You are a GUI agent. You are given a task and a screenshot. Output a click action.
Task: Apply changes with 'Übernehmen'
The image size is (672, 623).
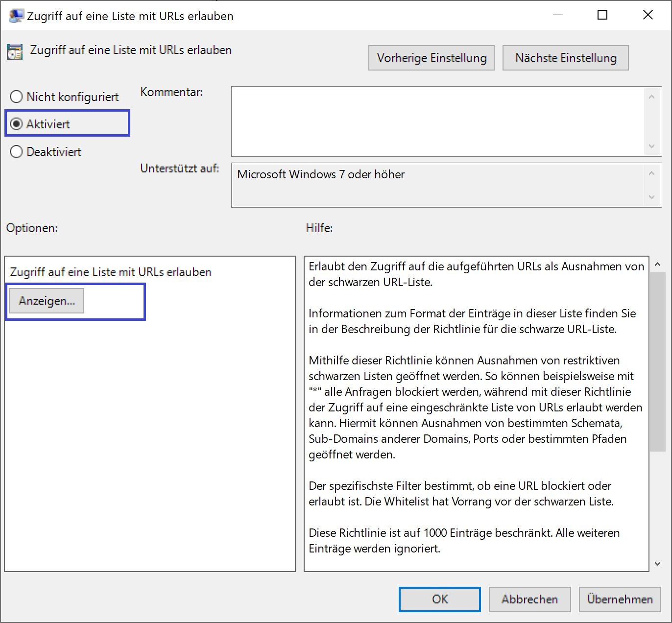(619, 599)
